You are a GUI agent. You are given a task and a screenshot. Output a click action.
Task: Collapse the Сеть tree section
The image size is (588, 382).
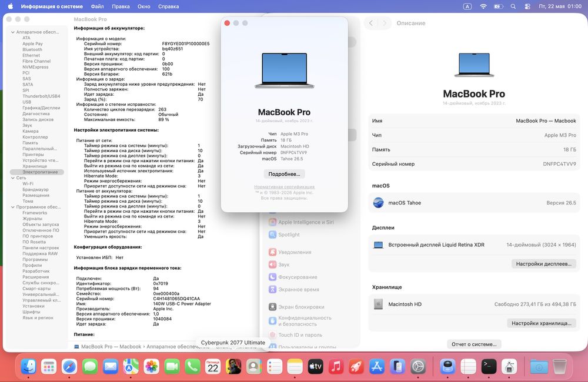(13, 177)
